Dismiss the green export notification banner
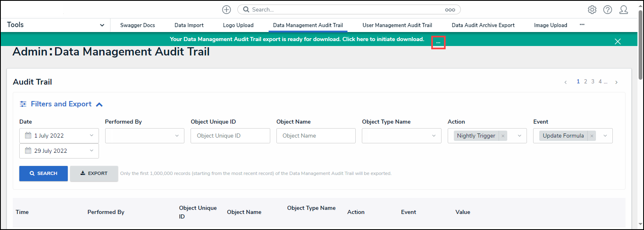This screenshot has height=230, width=644. [x=617, y=41]
